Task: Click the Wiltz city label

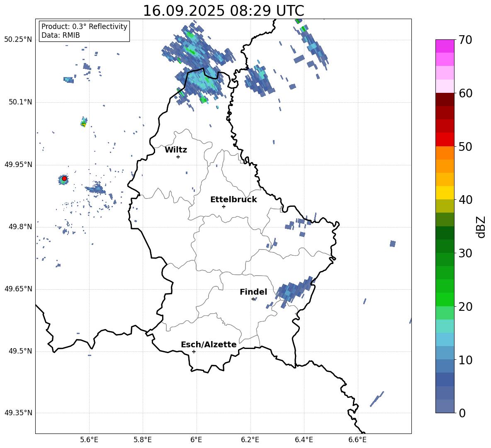Action: [176, 150]
